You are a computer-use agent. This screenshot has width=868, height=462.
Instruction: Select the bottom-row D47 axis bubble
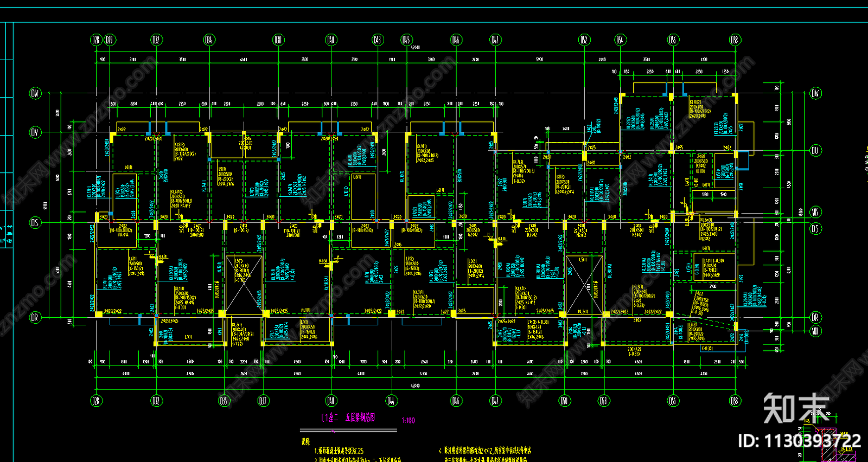click(495, 401)
